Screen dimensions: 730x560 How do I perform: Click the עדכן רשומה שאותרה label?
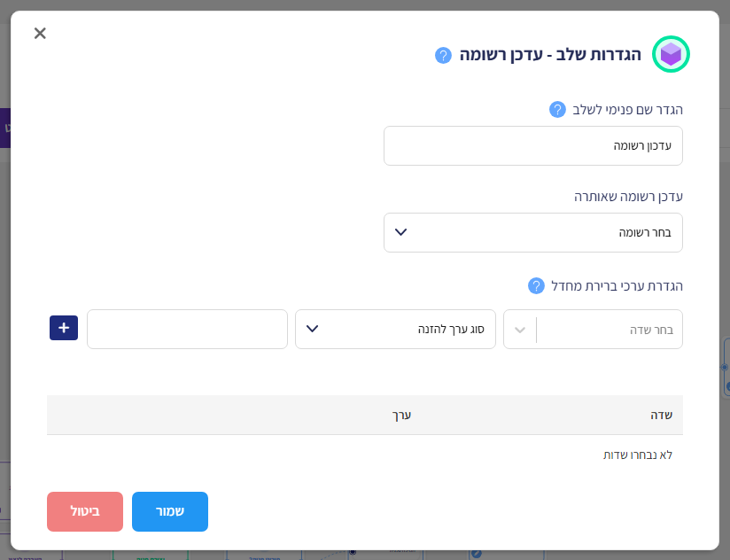tap(628, 197)
